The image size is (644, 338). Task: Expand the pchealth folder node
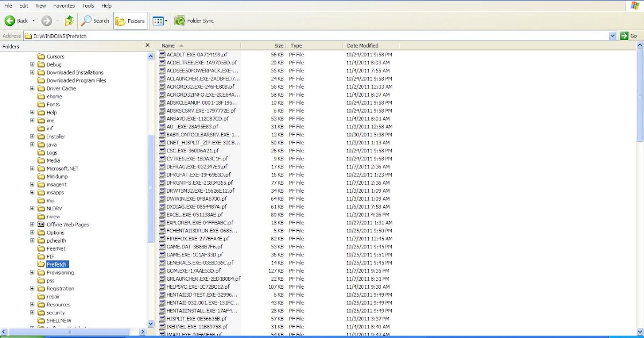[x=32, y=240]
